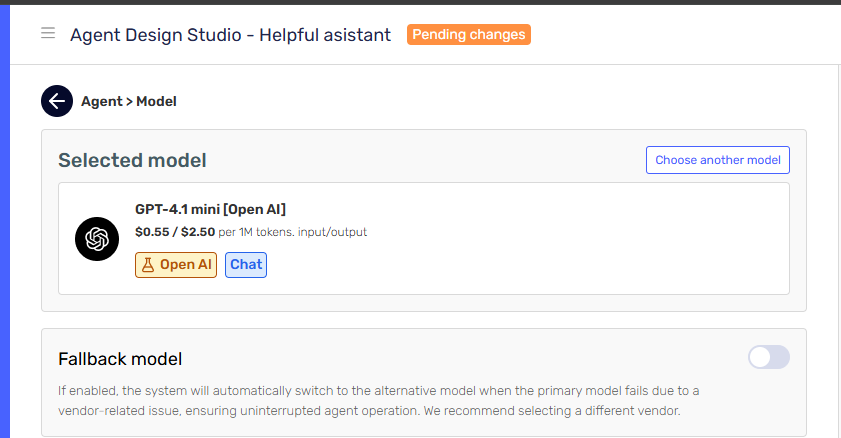The image size is (841, 438).
Task: Click the Agent Design Studio page title
Action: (x=230, y=35)
